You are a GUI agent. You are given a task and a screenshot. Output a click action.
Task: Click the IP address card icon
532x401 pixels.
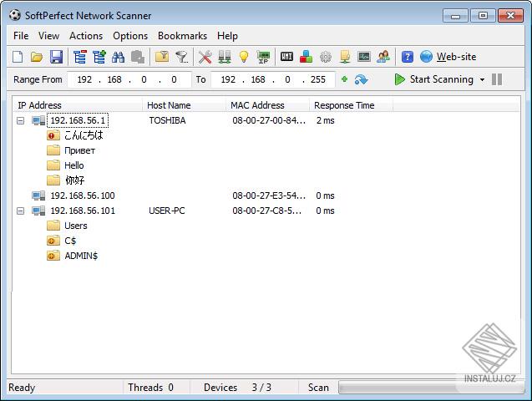(263, 57)
